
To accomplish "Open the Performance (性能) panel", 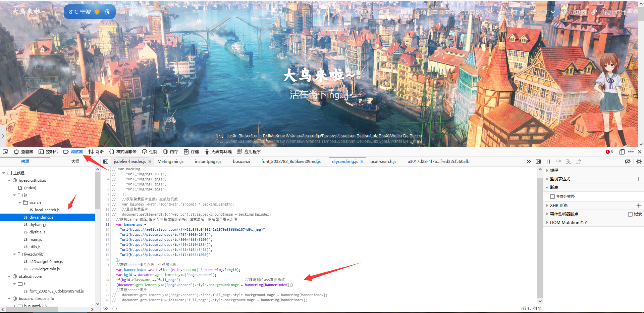I will pos(150,152).
